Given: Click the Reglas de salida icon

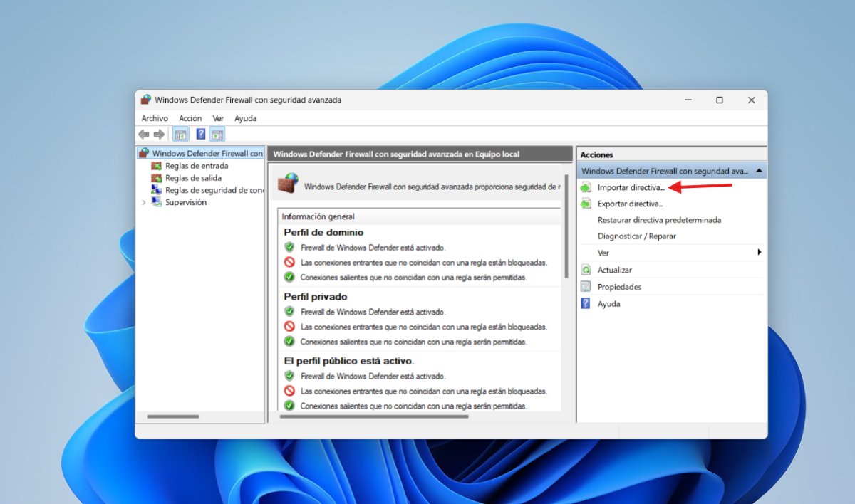Looking at the screenshot, I should [157, 178].
